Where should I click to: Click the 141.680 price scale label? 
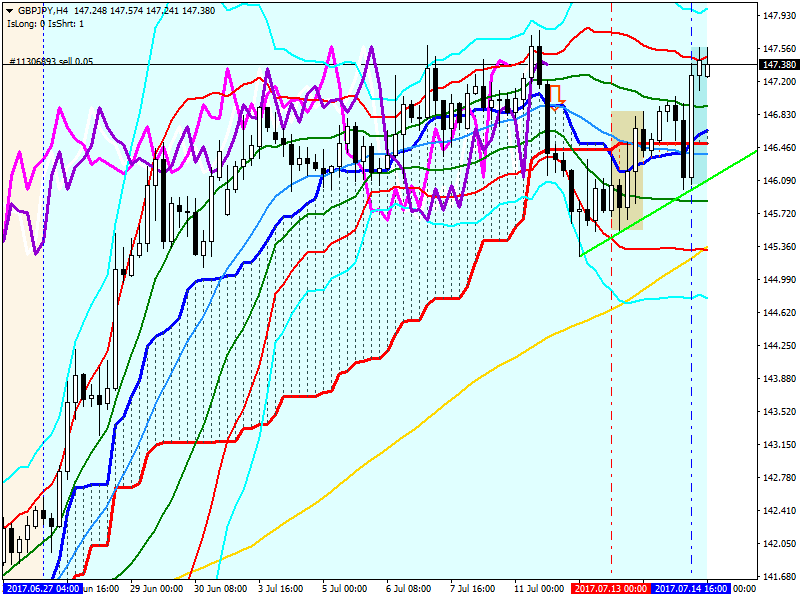[779, 577]
